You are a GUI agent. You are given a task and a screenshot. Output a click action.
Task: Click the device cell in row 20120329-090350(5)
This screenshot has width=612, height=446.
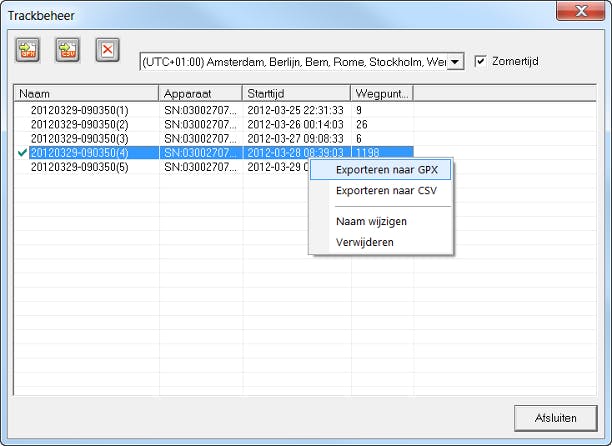pyautogui.click(x=200, y=167)
